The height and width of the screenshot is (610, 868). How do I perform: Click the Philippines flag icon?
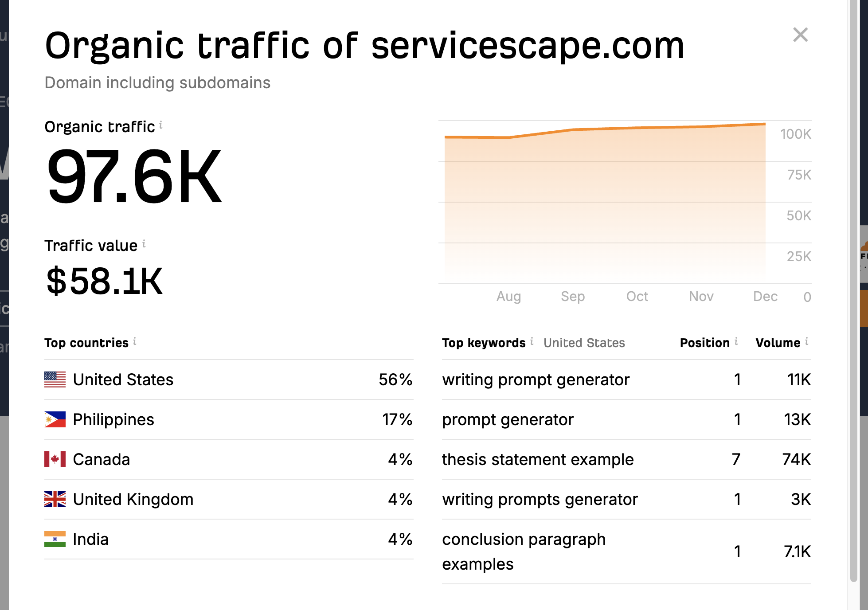point(55,419)
